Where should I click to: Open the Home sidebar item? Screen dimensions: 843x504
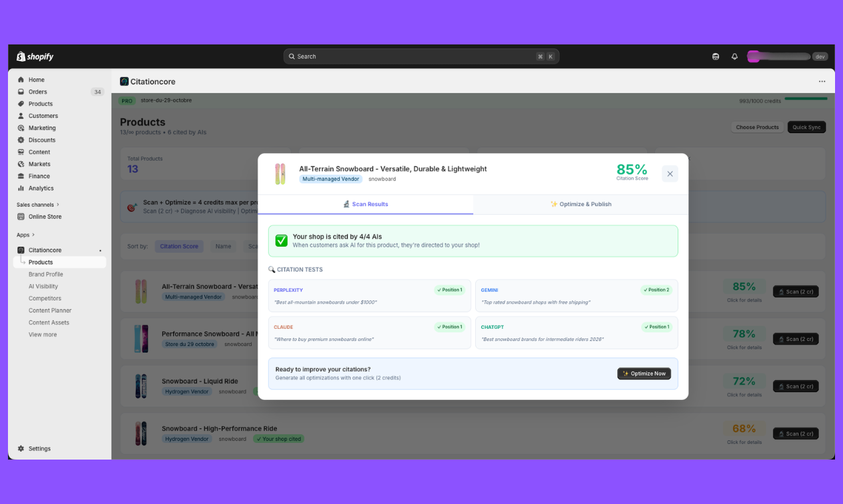[36, 80]
